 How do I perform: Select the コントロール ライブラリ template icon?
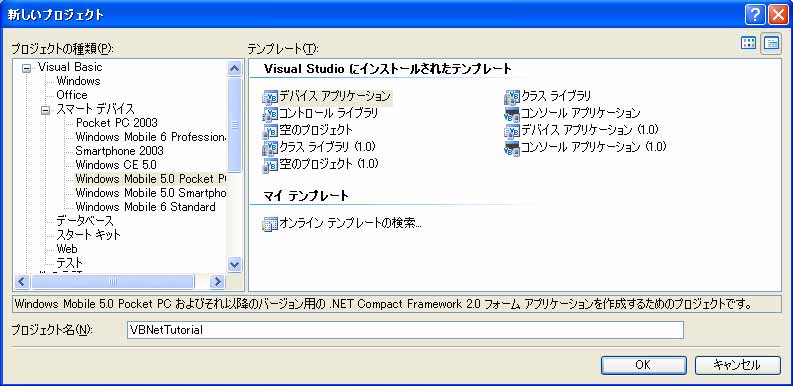point(271,114)
